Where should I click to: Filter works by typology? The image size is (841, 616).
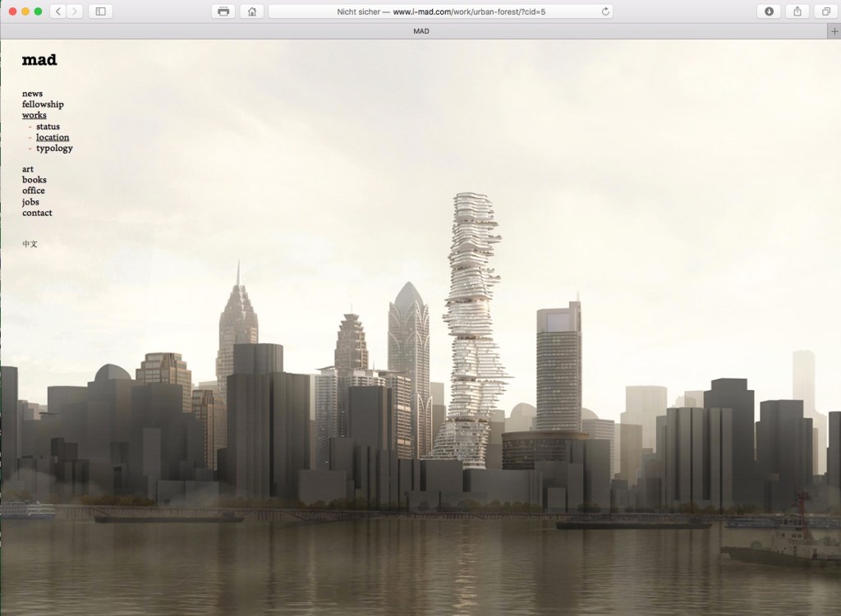[54, 148]
